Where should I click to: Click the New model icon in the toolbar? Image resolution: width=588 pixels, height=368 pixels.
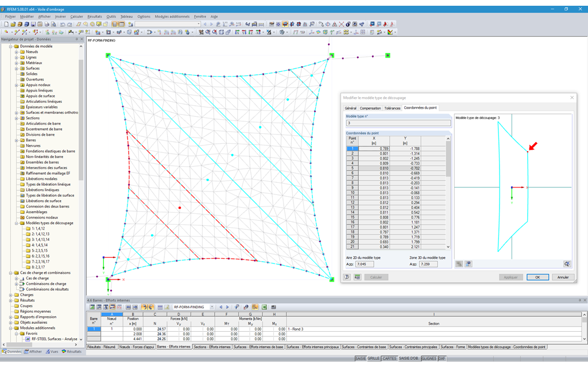pos(6,24)
